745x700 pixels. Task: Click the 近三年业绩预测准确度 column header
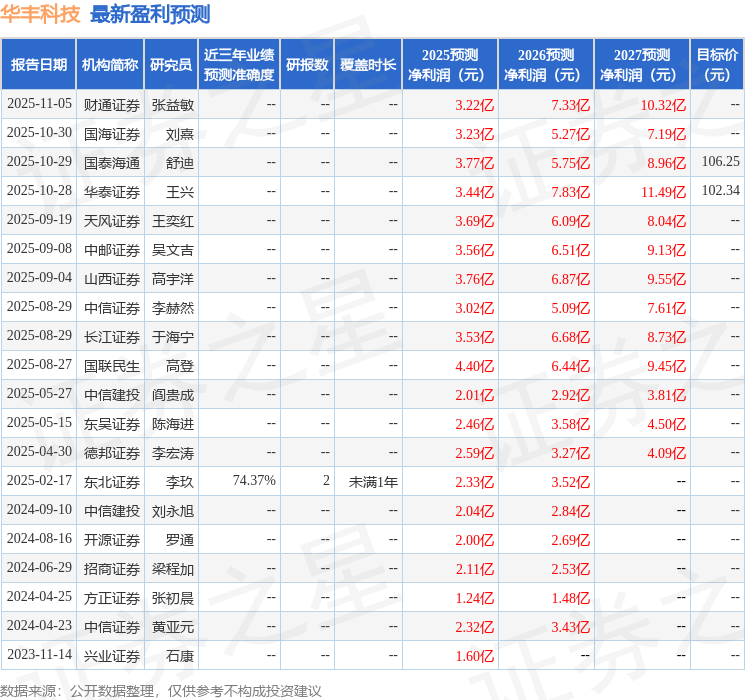point(239,65)
